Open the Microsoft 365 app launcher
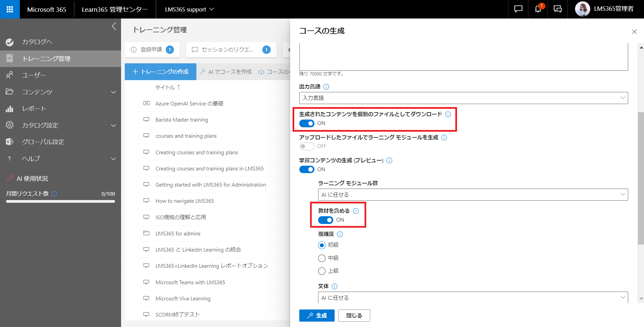The image size is (644, 327). coord(10,9)
